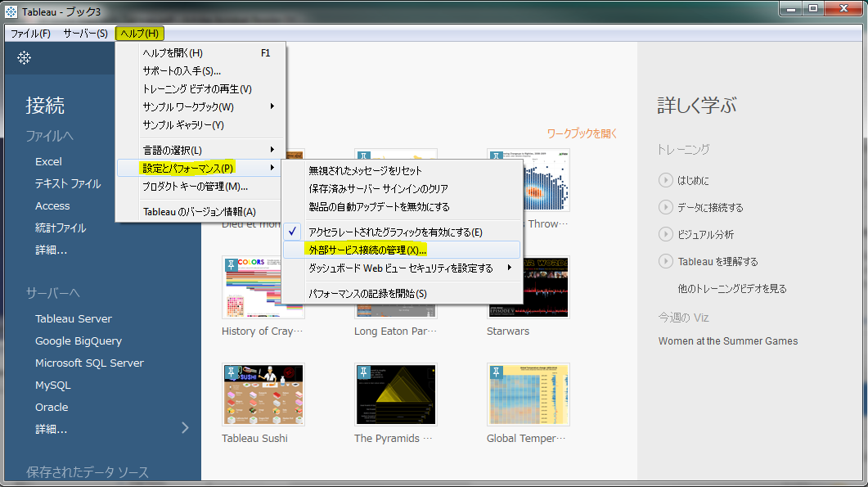Click ワークブックを開く link
The height and width of the screenshot is (487, 868).
click(582, 133)
